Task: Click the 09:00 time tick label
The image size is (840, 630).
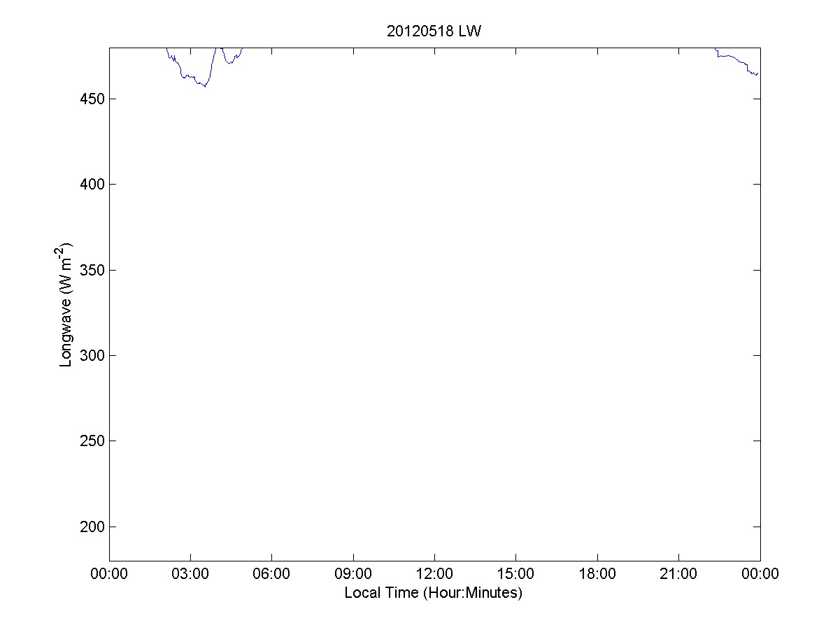Action: 353,574
